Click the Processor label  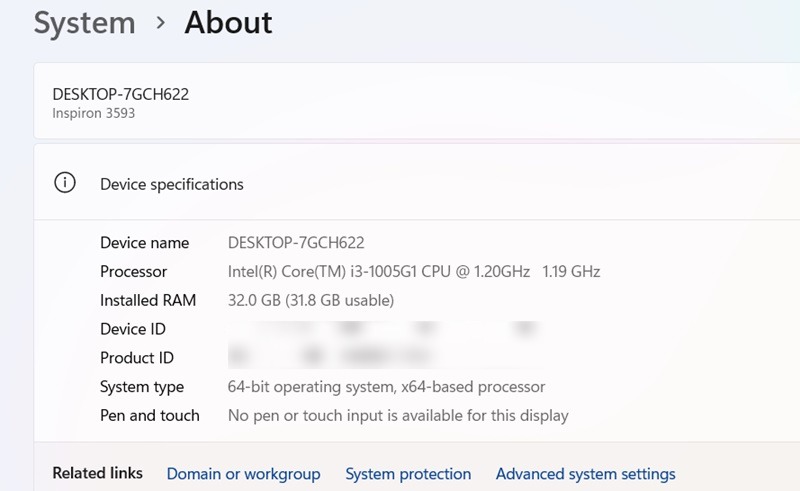pos(134,272)
